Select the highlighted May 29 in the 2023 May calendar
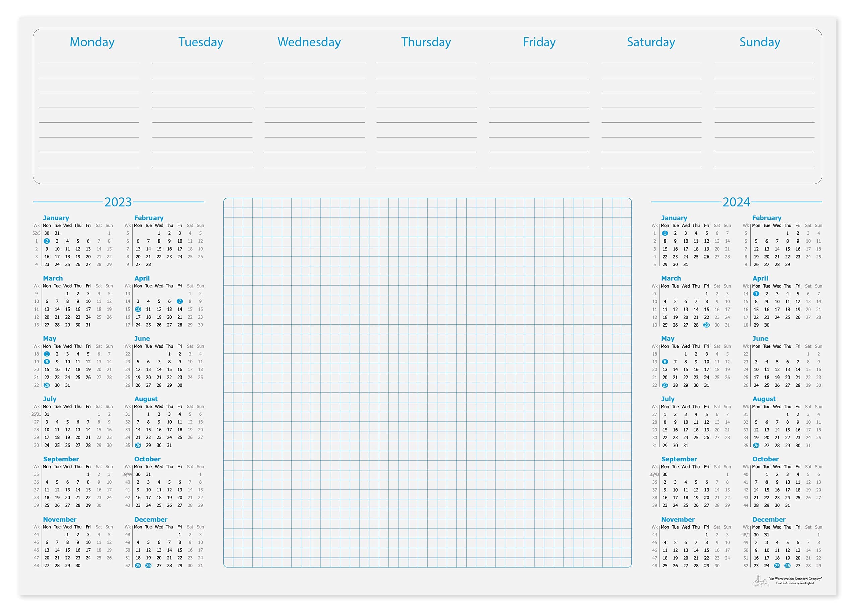This screenshot has width=858, height=616. [x=47, y=385]
